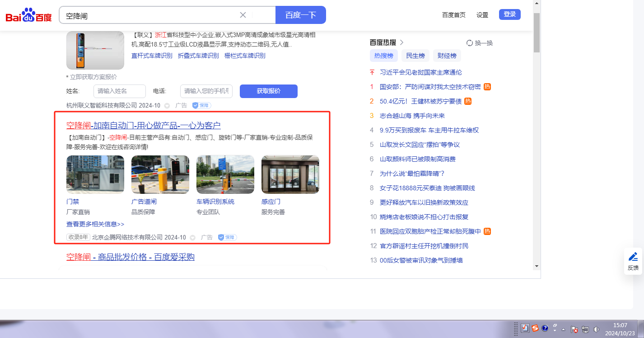This screenshot has height=338, width=644.
Task: Open the 反馈 feedback pencil icon
Action: (x=633, y=257)
